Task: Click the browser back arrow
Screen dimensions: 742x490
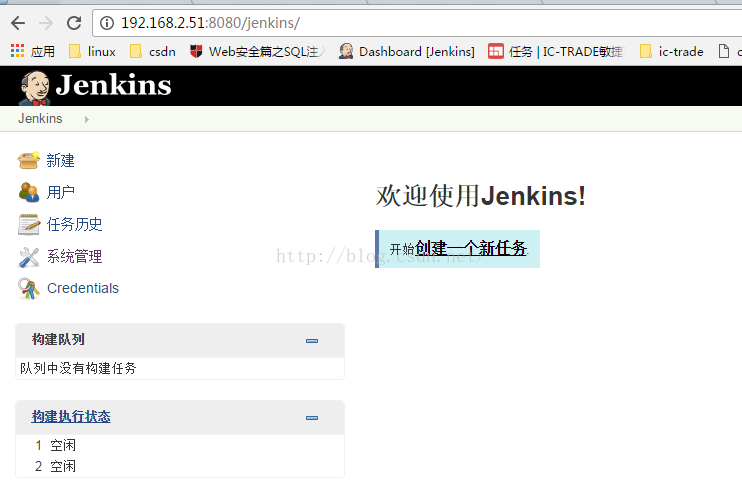Action: pyautogui.click(x=18, y=23)
